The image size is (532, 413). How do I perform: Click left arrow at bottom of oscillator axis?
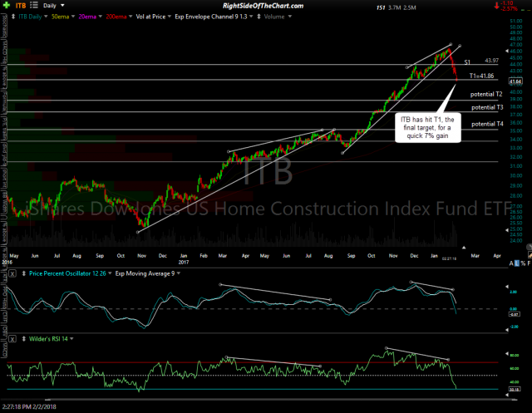click(x=507, y=330)
